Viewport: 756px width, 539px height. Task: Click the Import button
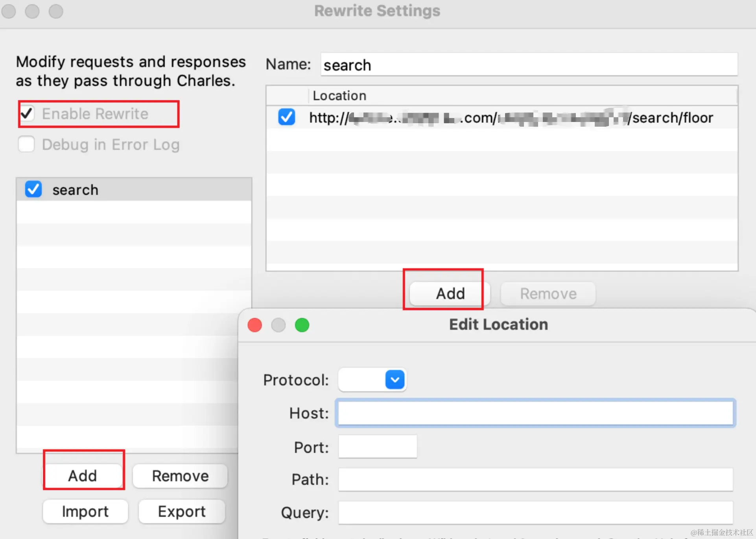click(85, 511)
